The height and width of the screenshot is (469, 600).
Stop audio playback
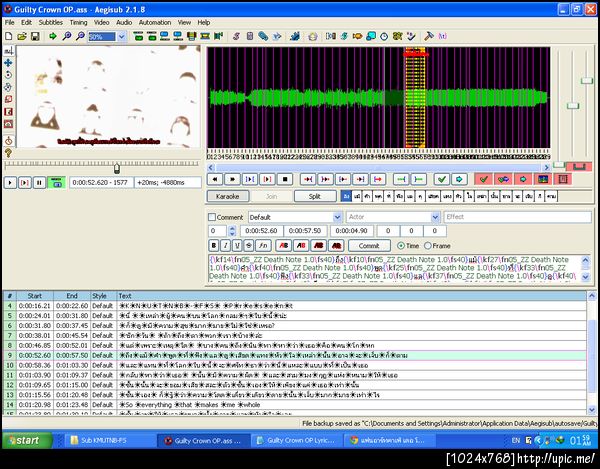(x=285, y=179)
